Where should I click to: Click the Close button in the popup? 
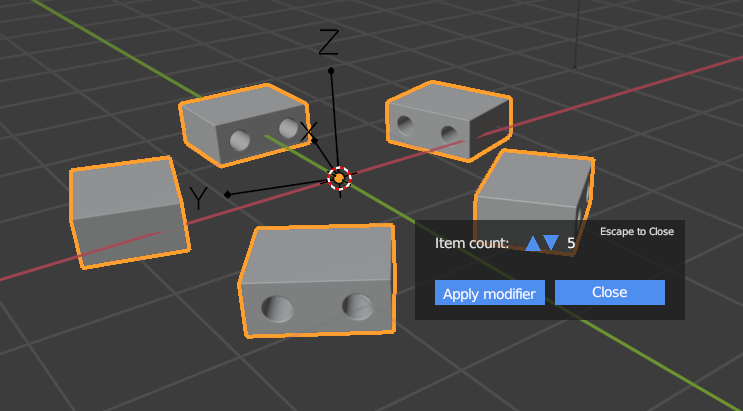coord(610,292)
